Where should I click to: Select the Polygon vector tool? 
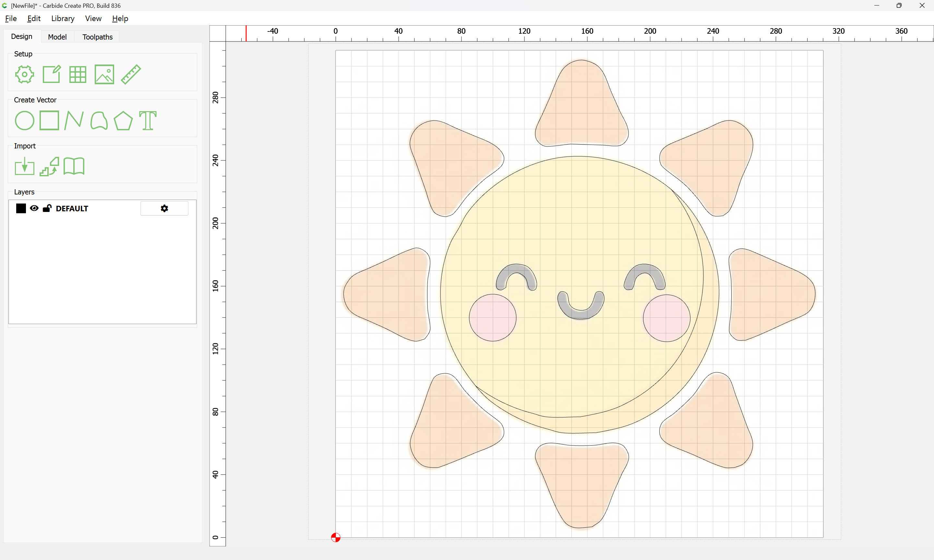123,121
